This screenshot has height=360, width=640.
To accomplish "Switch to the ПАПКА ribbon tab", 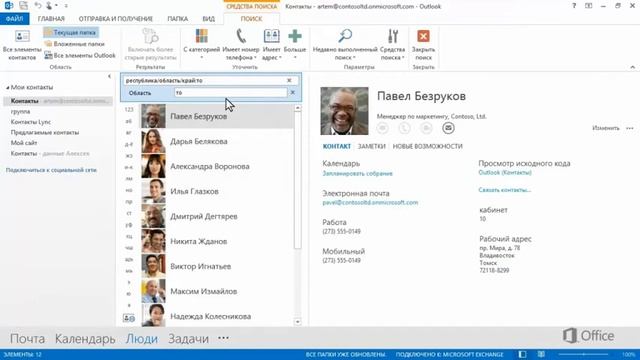I will coord(178,19).
